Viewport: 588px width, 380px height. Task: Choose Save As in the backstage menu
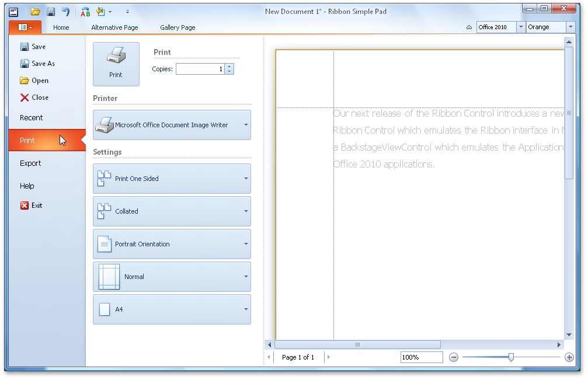pyautogui.click(x=37, y=63)
